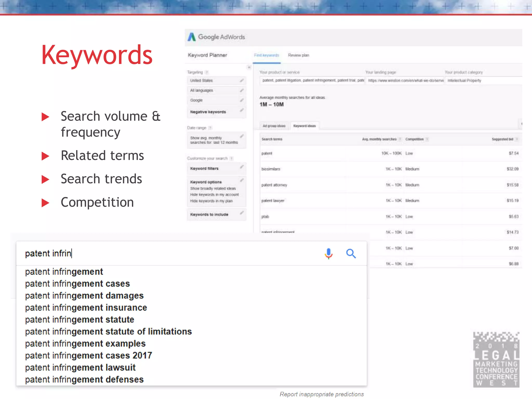Edit United States targeting pencil icon
The image size is (532, 399).
click(242, 81)
